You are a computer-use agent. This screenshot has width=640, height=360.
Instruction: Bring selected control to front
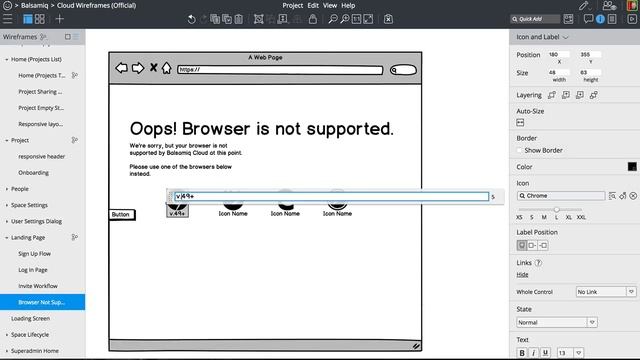tap(552, 95)
